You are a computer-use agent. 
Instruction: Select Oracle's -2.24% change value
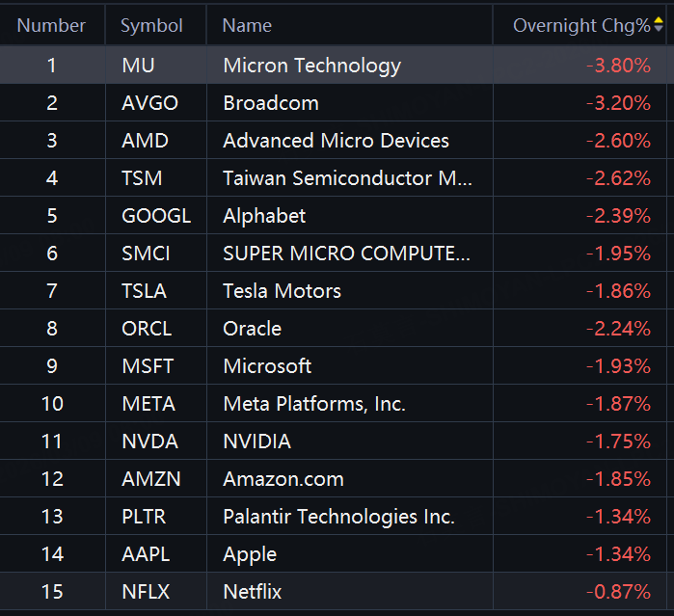pyautogui.click(x=618, y=329)
